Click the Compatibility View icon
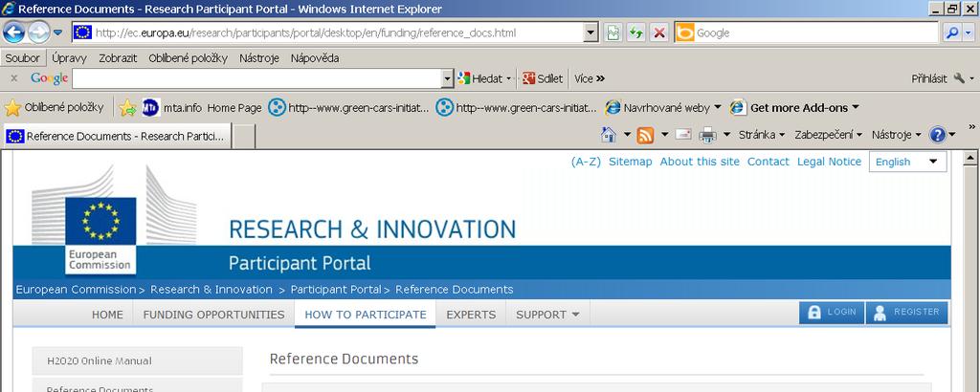This screenshot has width=980, height=392. (x=613, y=33)
